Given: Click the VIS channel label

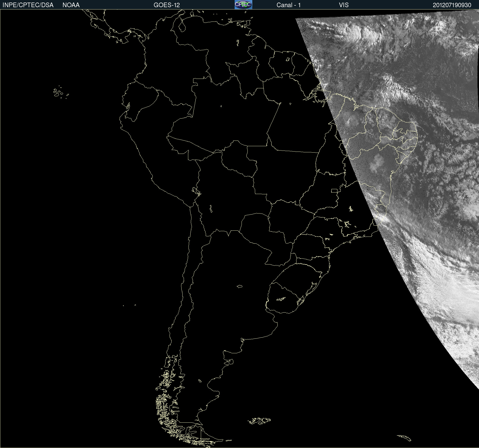Looking at the screenshot, I should [344, 5].
